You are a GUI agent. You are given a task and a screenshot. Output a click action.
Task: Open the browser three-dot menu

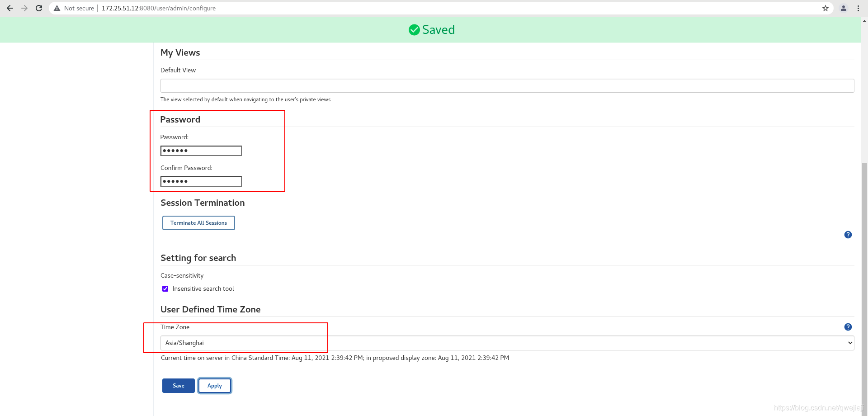pos(858,8)
